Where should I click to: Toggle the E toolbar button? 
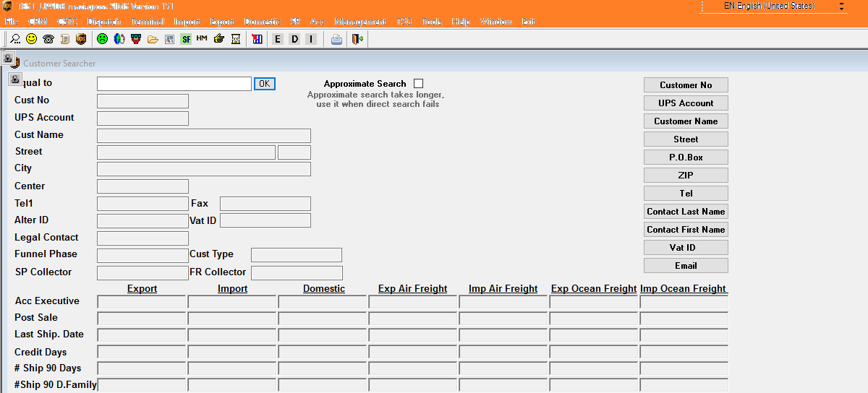tap(277, 39)
